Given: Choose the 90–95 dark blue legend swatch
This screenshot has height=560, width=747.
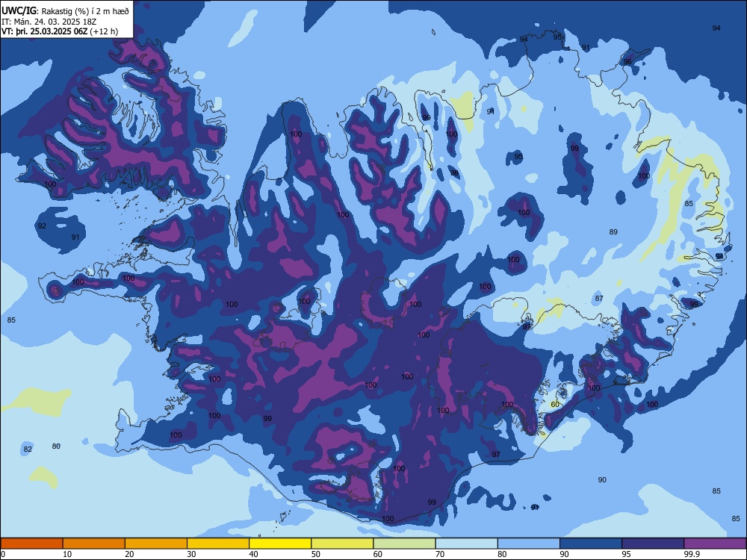Looking at the screenshot, I should coord(591,544).
